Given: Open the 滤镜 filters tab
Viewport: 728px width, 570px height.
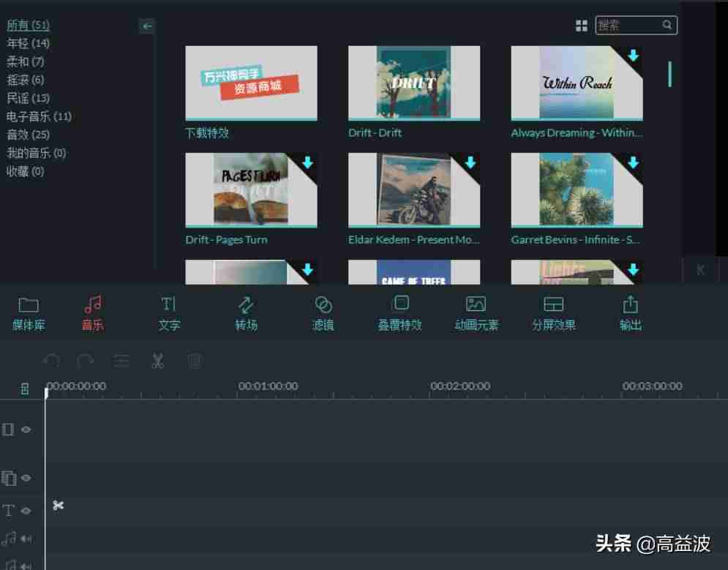Looking at the screenshot, I should coord(323,313).
